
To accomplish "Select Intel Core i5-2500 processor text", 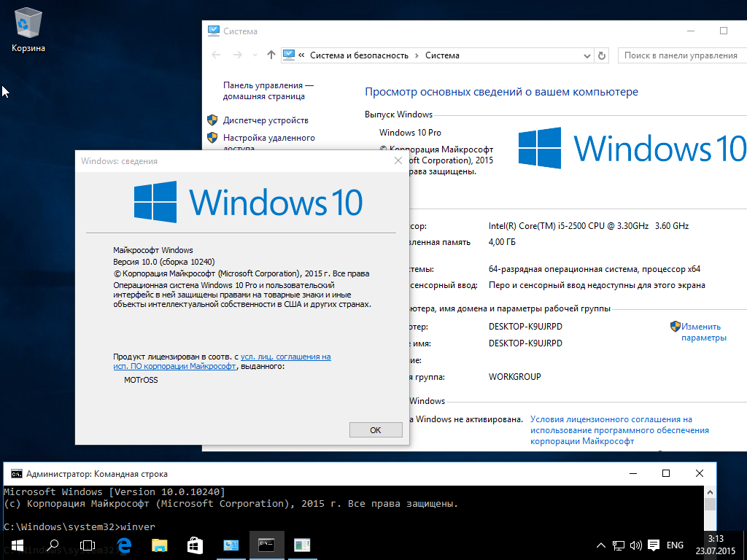I will (x=589, y=226).
